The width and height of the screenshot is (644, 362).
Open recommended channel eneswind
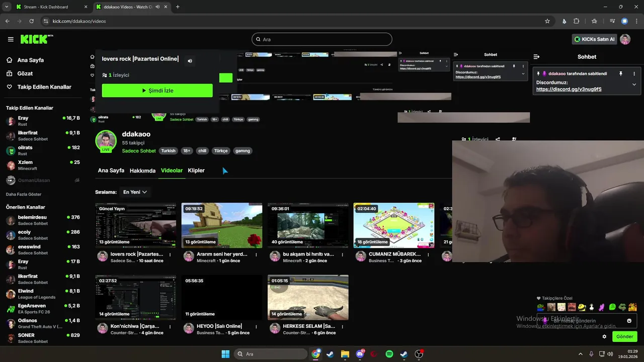click(x=43, y=250)
